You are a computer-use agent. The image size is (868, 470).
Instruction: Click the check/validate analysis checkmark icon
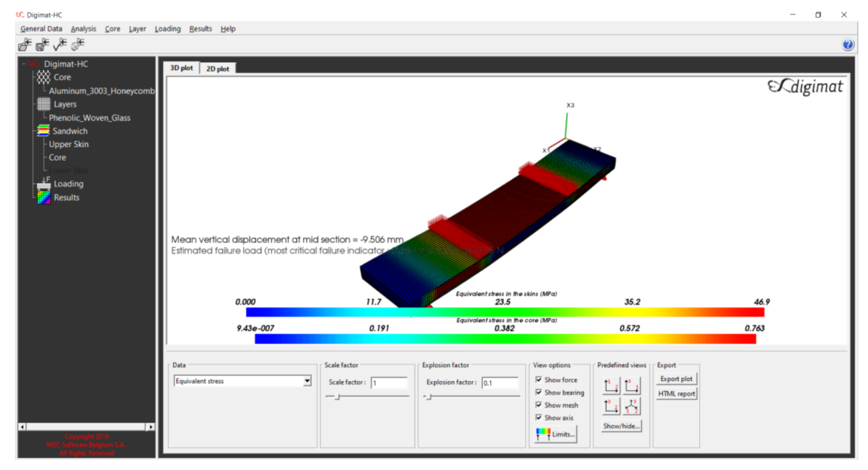(x=60, y=45)
